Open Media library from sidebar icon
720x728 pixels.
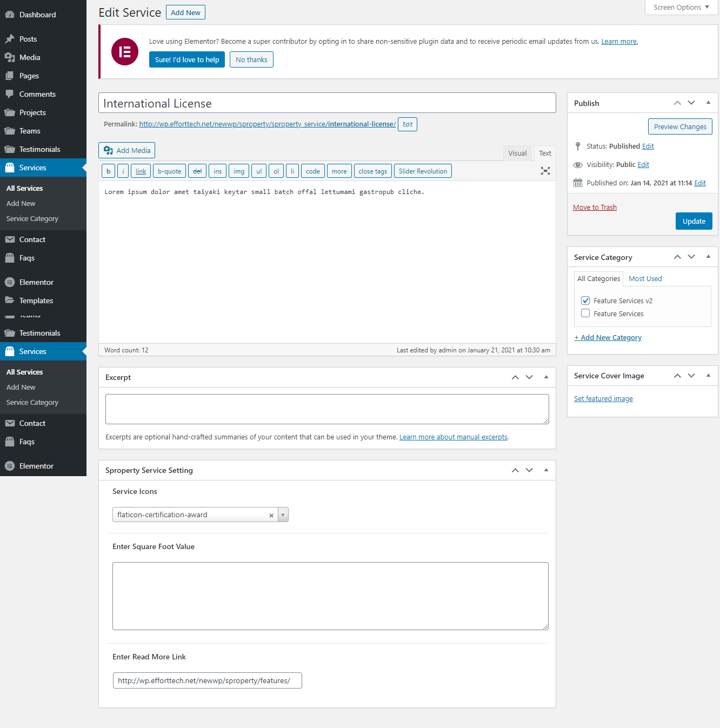[x=10, y=57]
